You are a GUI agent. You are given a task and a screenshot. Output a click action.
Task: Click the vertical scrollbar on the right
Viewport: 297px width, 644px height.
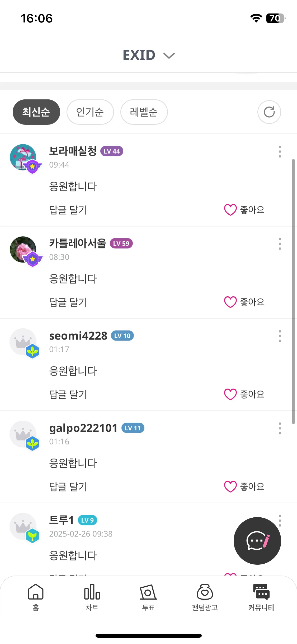(x=293, y=291)
